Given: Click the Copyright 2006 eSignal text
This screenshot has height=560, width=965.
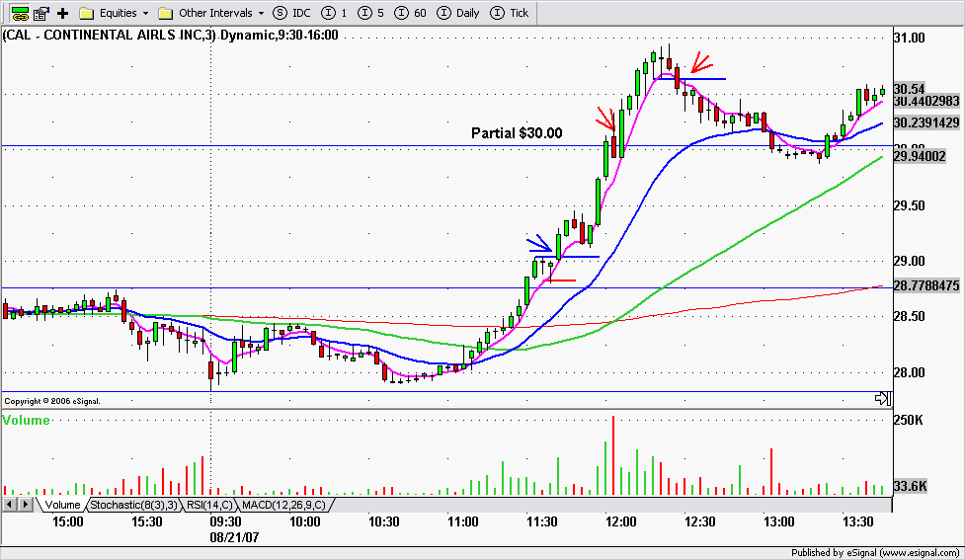Looking at the screenshot, I should (52, 401).
